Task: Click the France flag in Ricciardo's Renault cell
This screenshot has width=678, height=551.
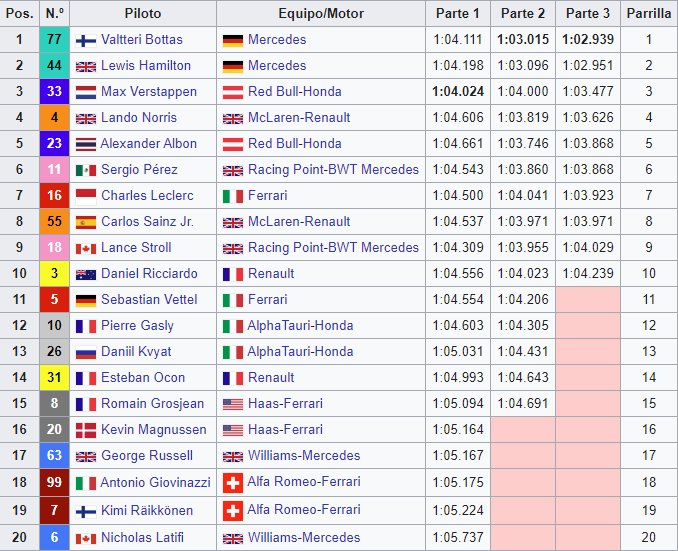Action: [233, 275]
